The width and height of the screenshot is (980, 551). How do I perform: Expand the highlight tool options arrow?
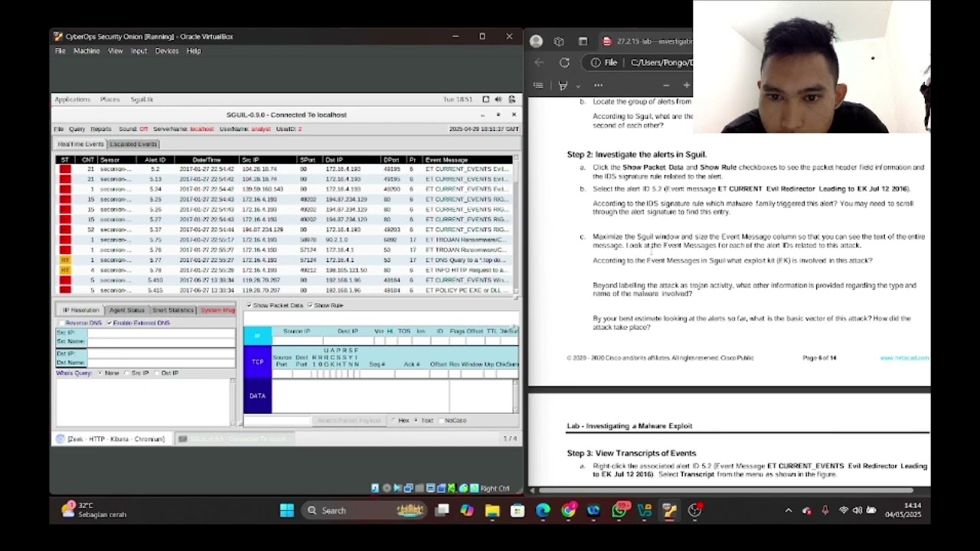pyautogui.click(x=577, y=86)
